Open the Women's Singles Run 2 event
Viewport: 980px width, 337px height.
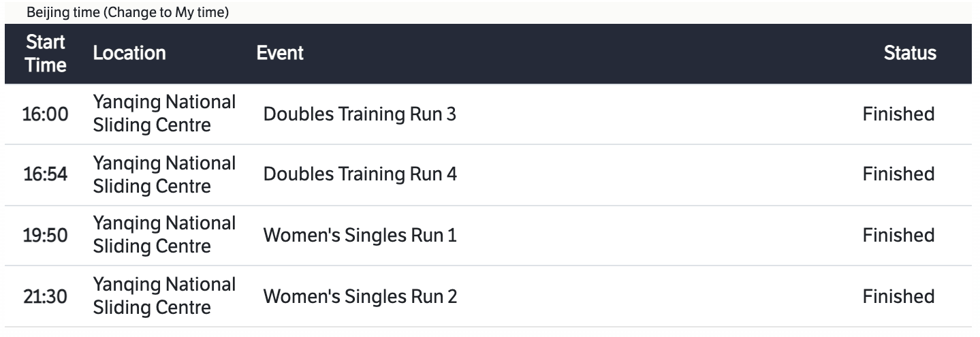(360, 297)
